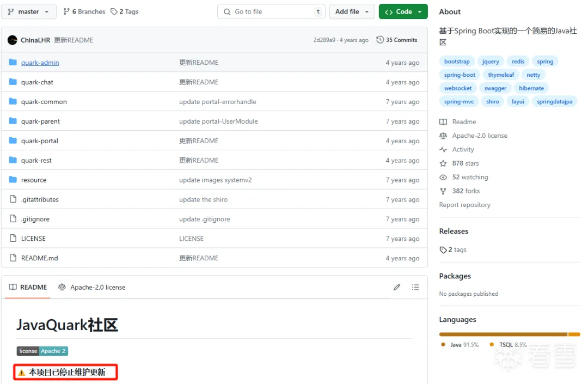Expand the Add file dropdown

(352, 11)
